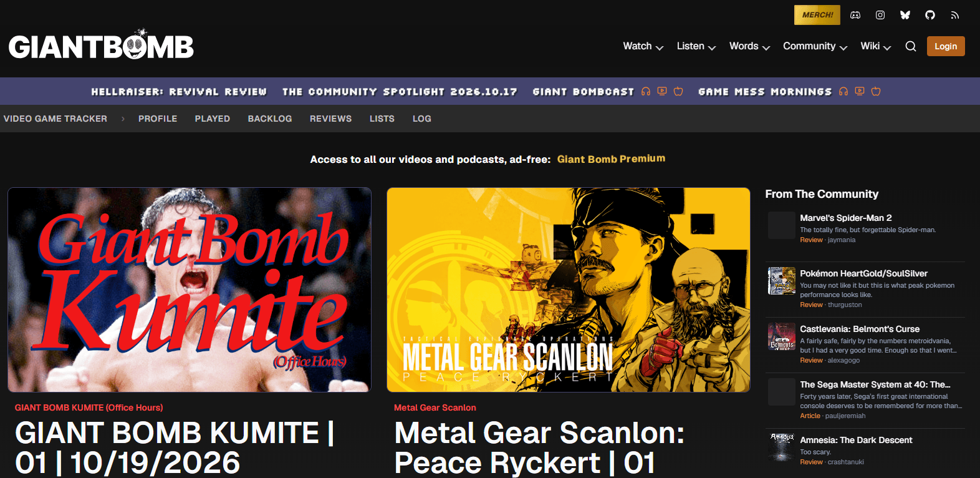The image size is (980, 478).
Task: Open The Community Spotlight 2026.10.17 link
Action: coord(400,92)
